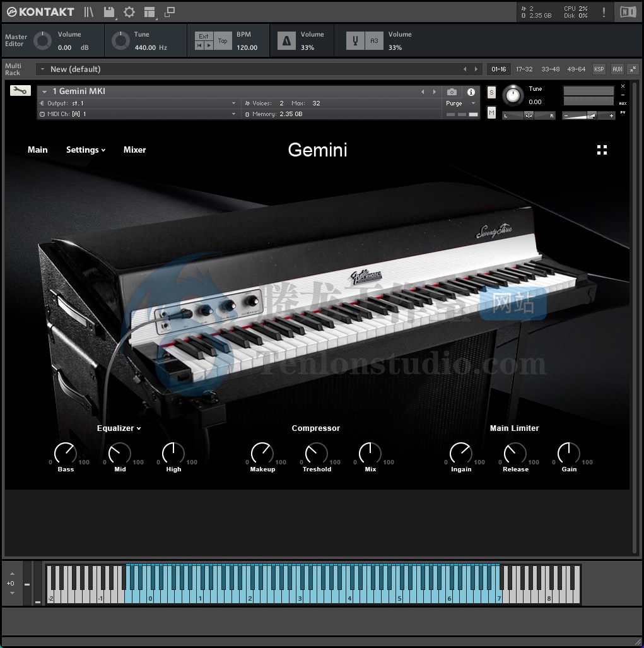Adjust the instrument Tune knob
This screenshot has width=644, height=648.
click(513, 95)
